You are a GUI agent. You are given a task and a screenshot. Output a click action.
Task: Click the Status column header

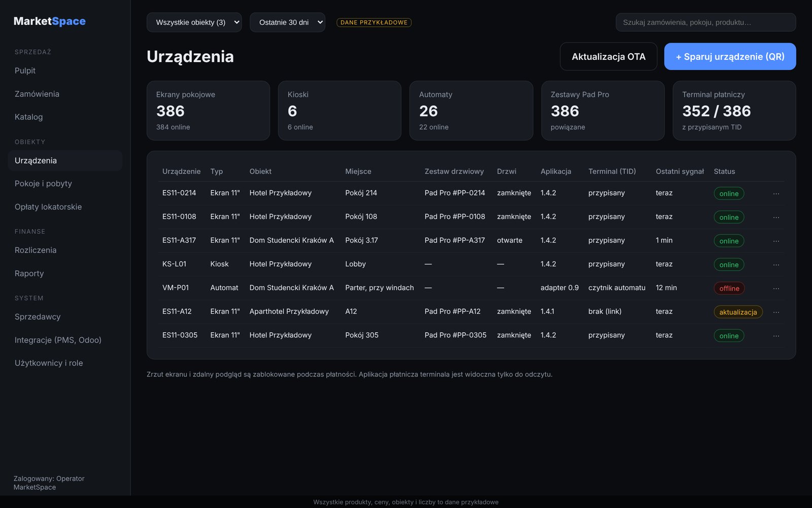[x=724, y=172]
